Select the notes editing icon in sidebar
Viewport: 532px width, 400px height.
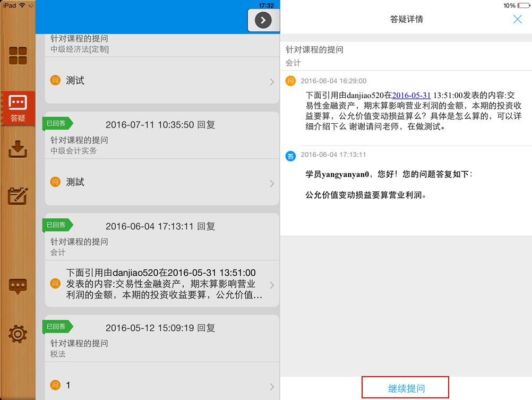(18, 195)
